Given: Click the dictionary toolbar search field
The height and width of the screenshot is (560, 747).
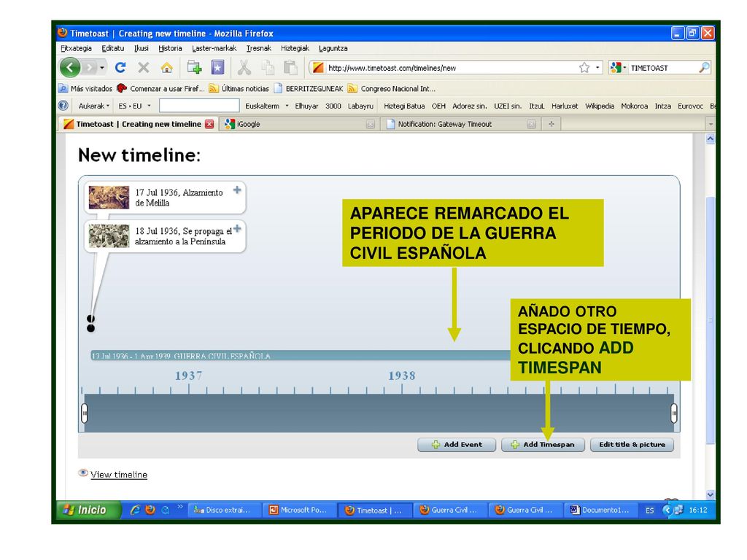Looking at the screenshot, I should pyautogui.click(x=199, y=106).
